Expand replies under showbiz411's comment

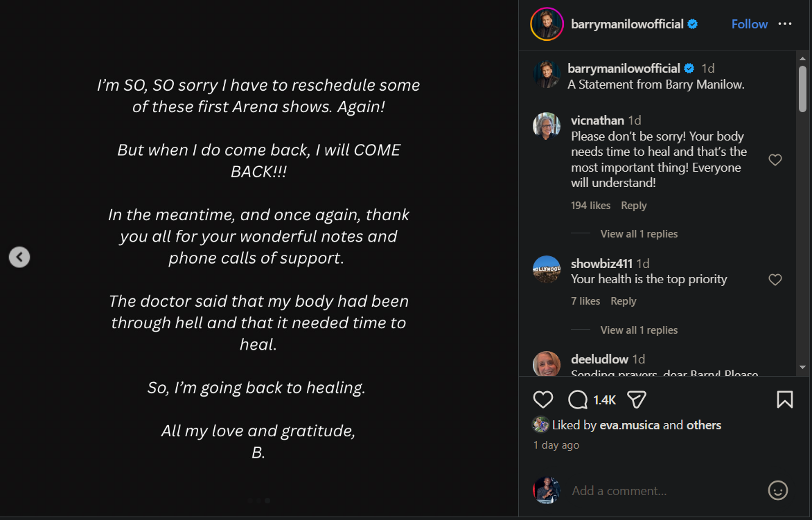click(639, 330)
